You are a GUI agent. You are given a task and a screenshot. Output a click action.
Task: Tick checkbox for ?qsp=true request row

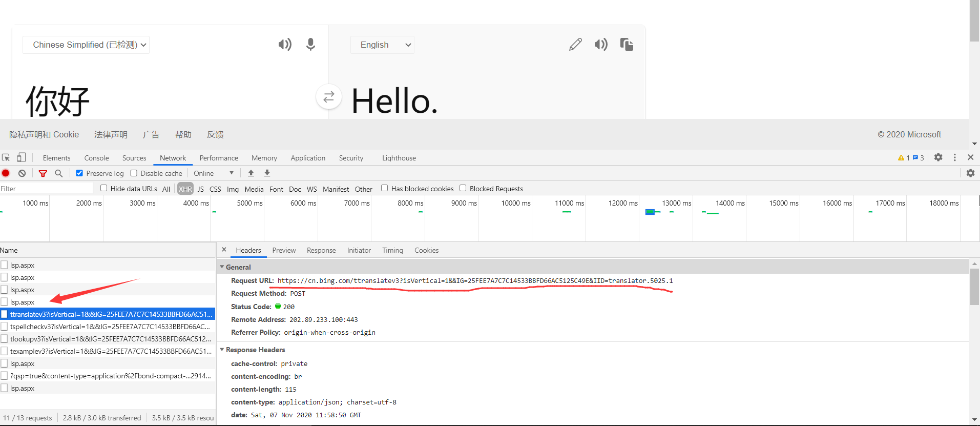point(4,376)
